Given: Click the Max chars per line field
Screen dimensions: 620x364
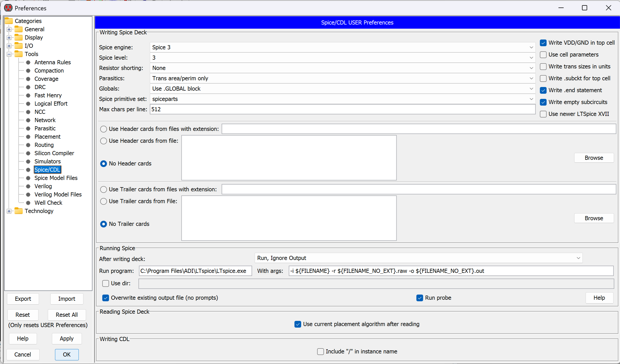Looking at the screenshot, I should tap(342, 109).
